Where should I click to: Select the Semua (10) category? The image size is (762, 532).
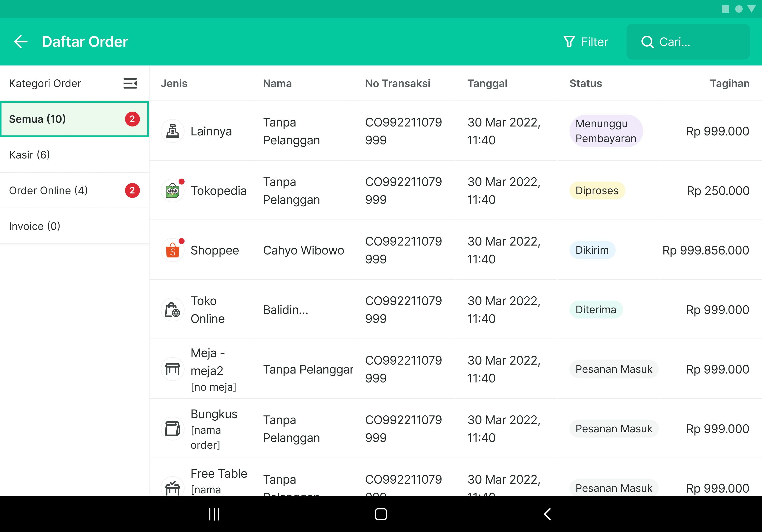[74, 119]
